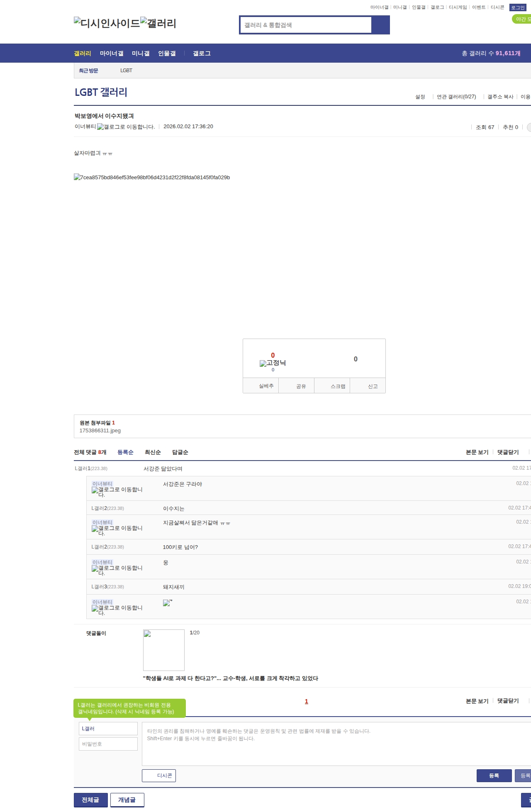Open headline '학생들 AI로 과제 다 한다고?'
531x812 pixels.
[x=231, y=678]
